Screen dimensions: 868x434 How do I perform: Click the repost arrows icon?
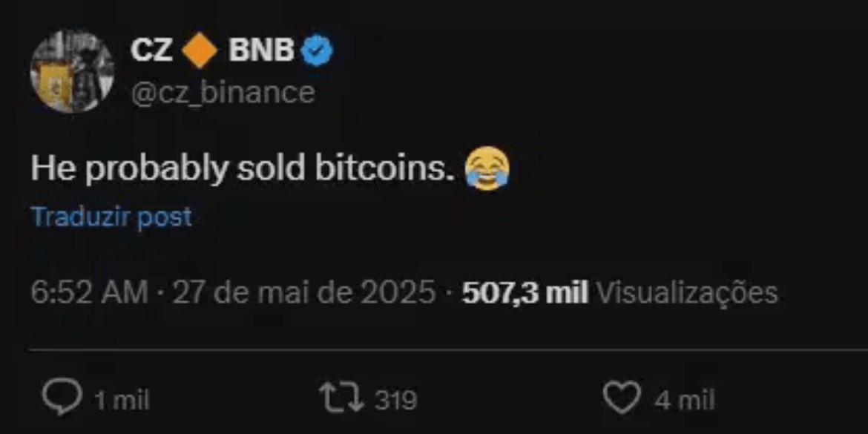[x=341, y=398]
